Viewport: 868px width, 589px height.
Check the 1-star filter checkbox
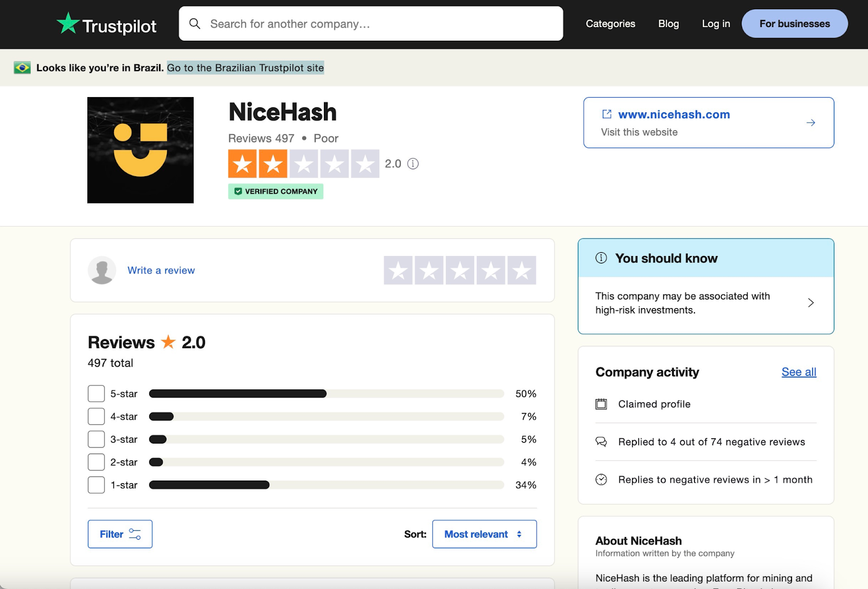96,485
